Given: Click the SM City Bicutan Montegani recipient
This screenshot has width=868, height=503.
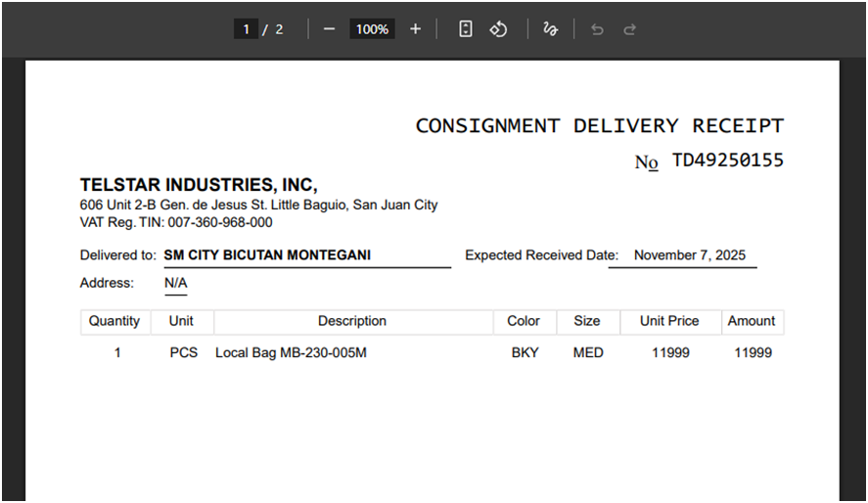Looking at the screenshot, I should 267,255.
